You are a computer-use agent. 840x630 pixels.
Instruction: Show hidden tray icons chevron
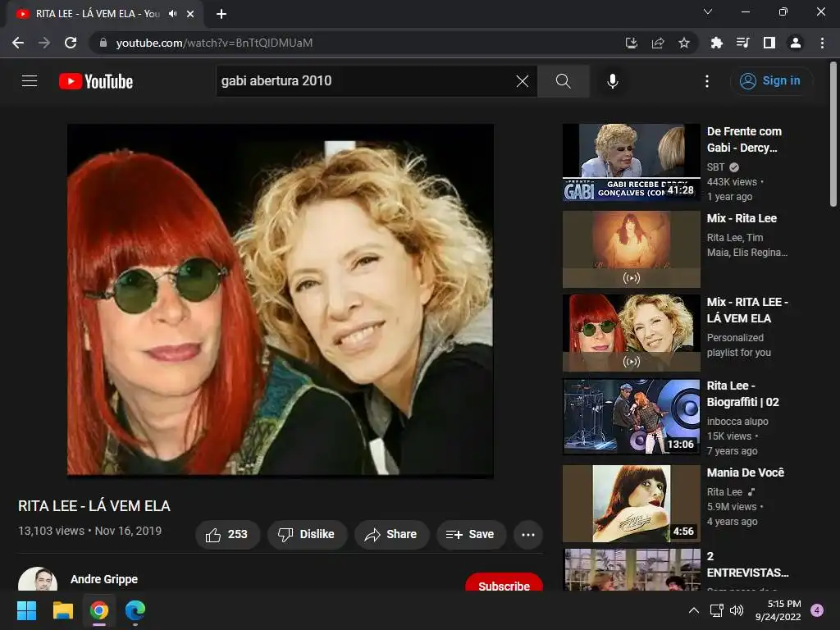coord(694,610)
